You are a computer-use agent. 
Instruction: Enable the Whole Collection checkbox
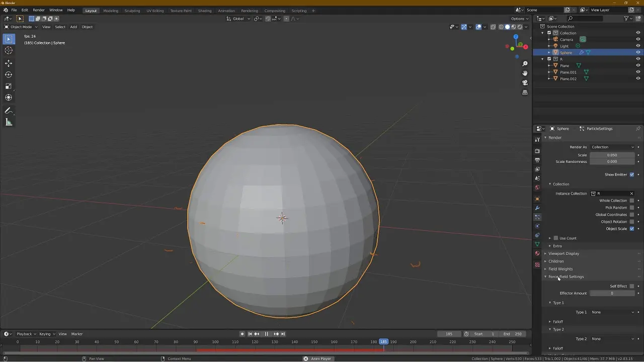click(632, 201)
